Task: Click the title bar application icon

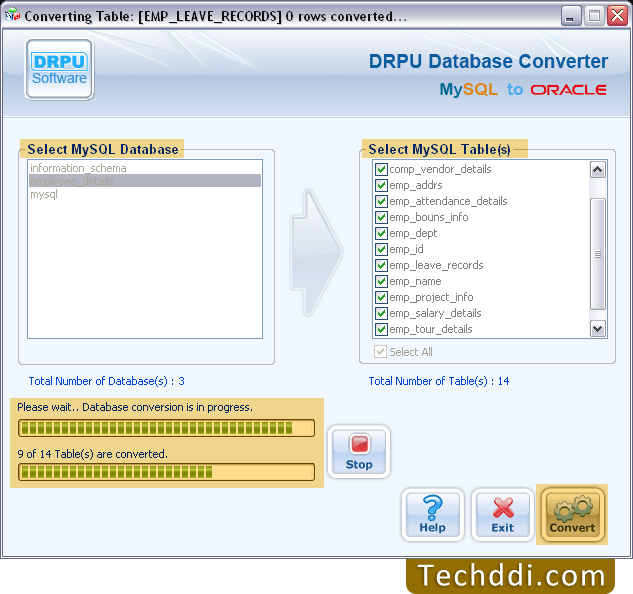Action: pos(12,16)
